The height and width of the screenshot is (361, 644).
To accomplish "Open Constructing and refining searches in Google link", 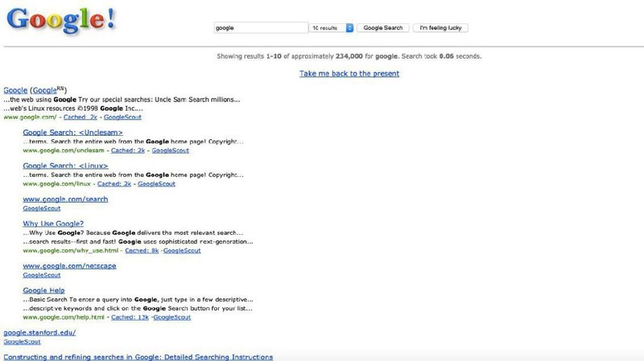I will (138, 356).
